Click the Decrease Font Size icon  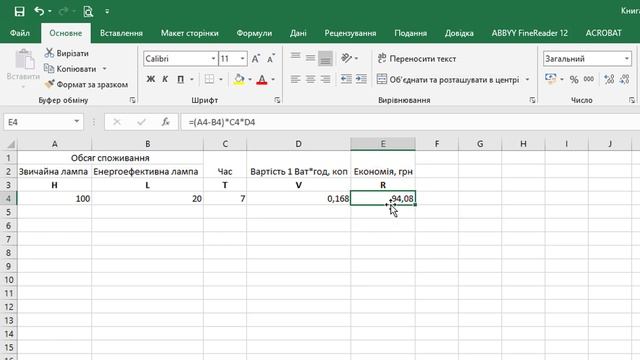[271, 59]
